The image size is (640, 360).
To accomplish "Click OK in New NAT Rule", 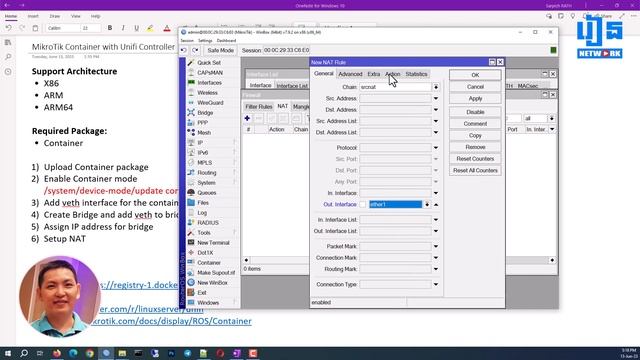I will click(x=475, y=75).
